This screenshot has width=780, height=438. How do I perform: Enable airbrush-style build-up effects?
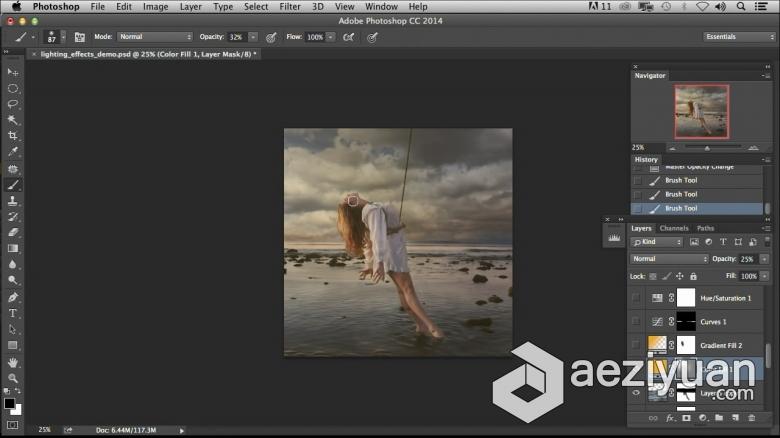click(349, 37)
